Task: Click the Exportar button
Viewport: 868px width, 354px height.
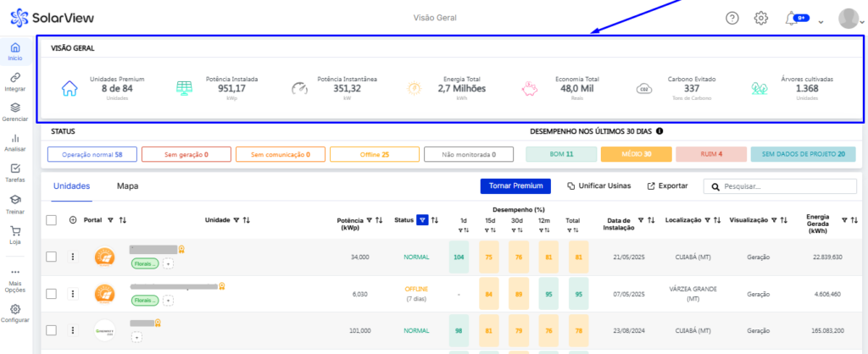Action: 667,185
